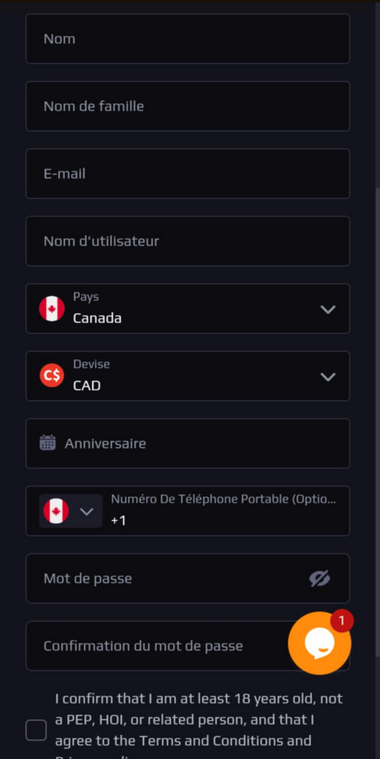
Task: Focus the Nom de famille field
Action: (x=188, y=106)
